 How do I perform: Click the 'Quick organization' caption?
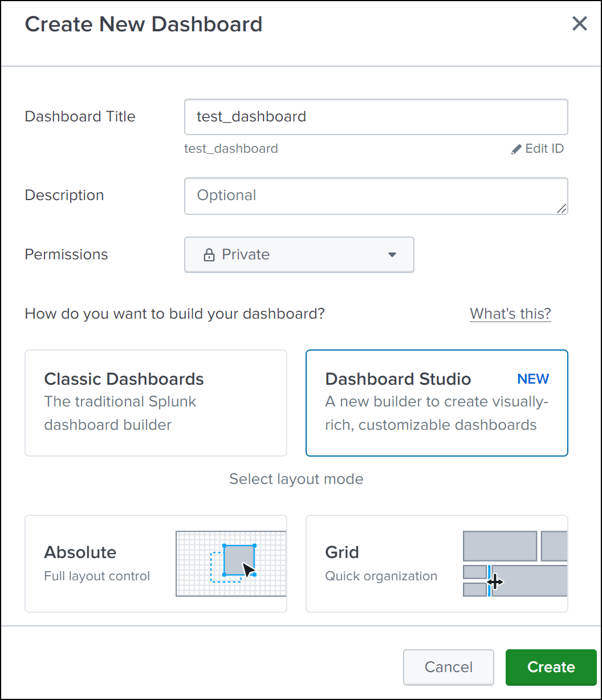click(381, 576)
